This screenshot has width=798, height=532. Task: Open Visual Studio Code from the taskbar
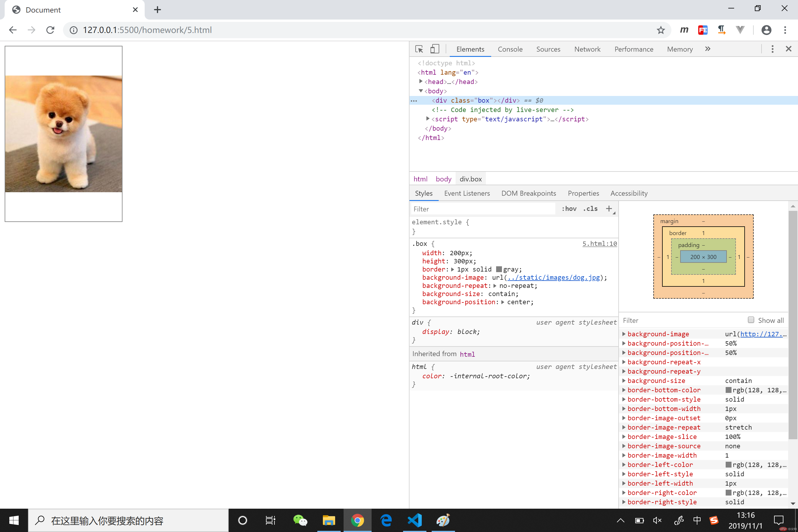click(415, 520)
